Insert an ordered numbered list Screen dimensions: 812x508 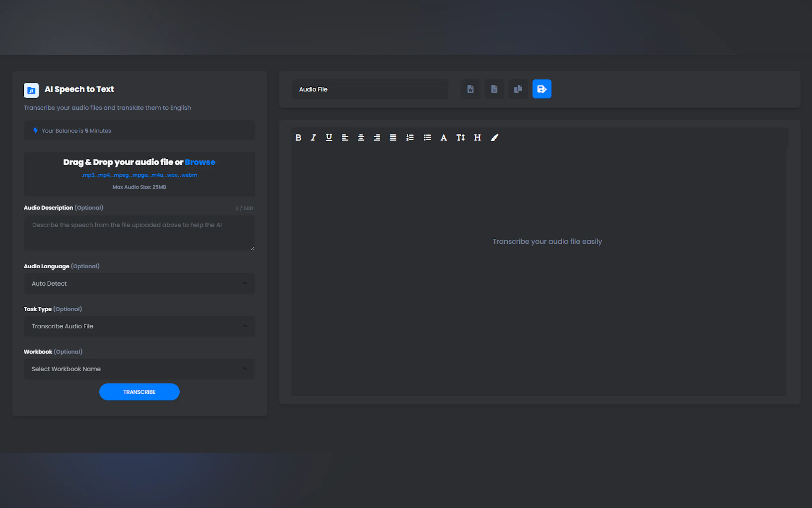click(410, 138)
